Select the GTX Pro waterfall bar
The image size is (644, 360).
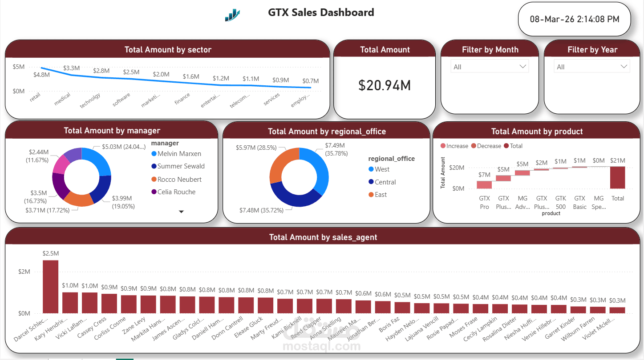pos(484,184)
